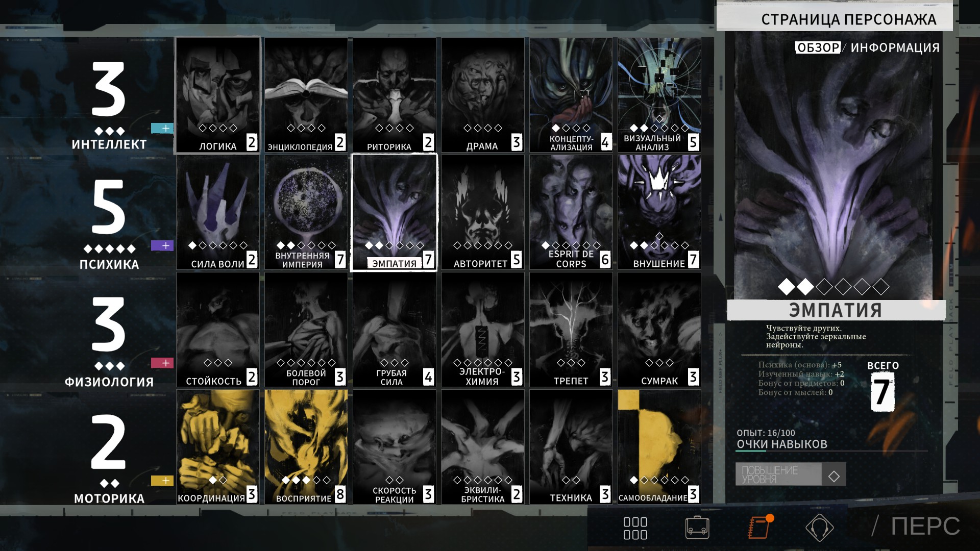
Task: Click 'Бонус от предметов: 0' line
Action: click(x=801, y=383)
